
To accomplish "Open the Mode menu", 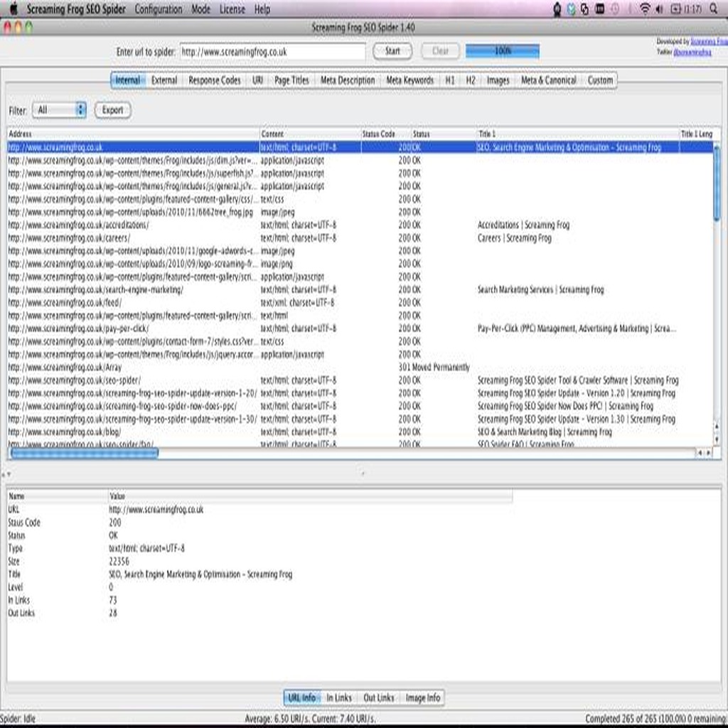I will coord(200,9).
